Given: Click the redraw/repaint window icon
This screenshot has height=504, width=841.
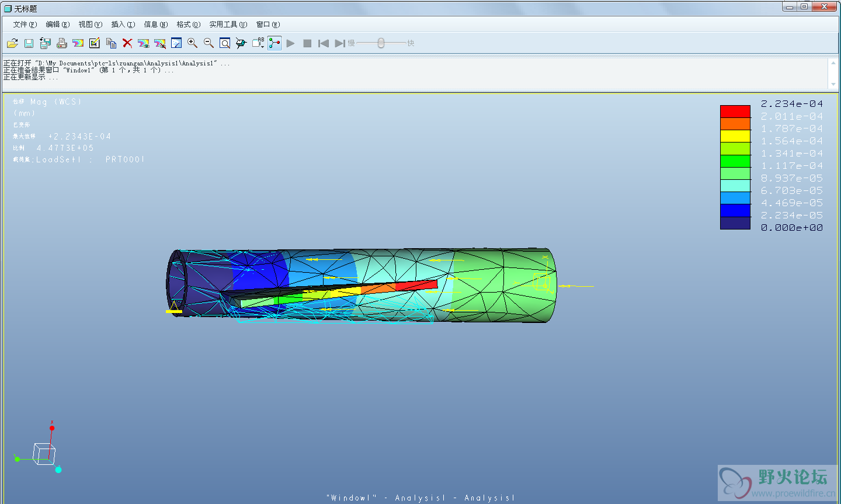Looking at the screenshot, I should point(176,43).
